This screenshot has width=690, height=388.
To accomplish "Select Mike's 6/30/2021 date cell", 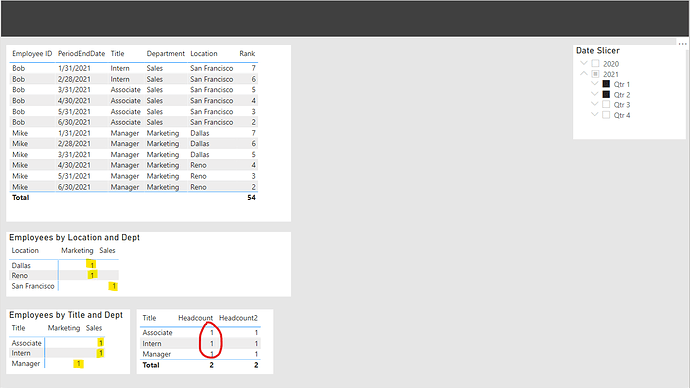I will 74,187.
